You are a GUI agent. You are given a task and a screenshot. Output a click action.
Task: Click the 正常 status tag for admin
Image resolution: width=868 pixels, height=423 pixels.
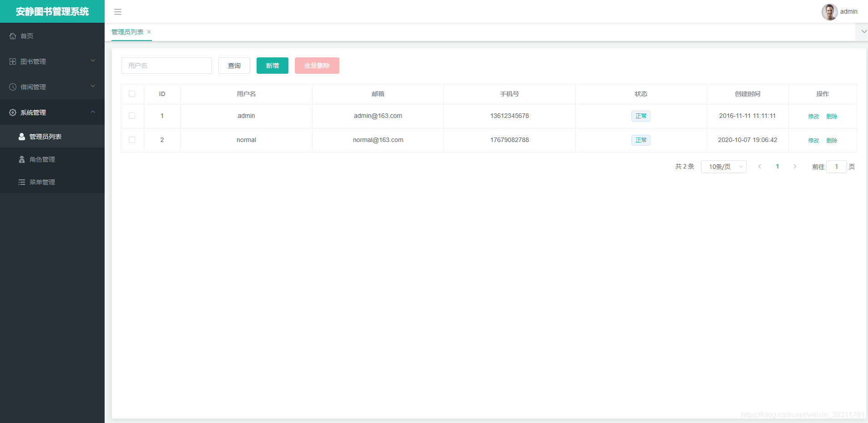click(641, 116)
